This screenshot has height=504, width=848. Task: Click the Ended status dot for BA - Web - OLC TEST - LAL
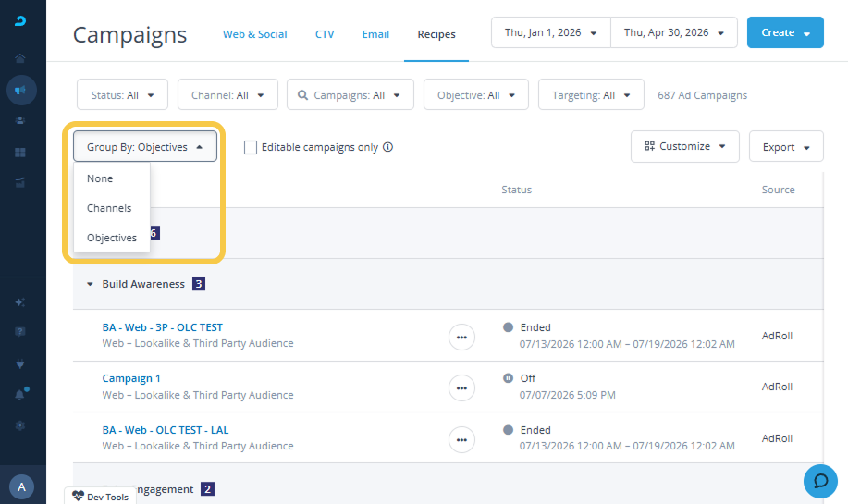click(508, 430)
